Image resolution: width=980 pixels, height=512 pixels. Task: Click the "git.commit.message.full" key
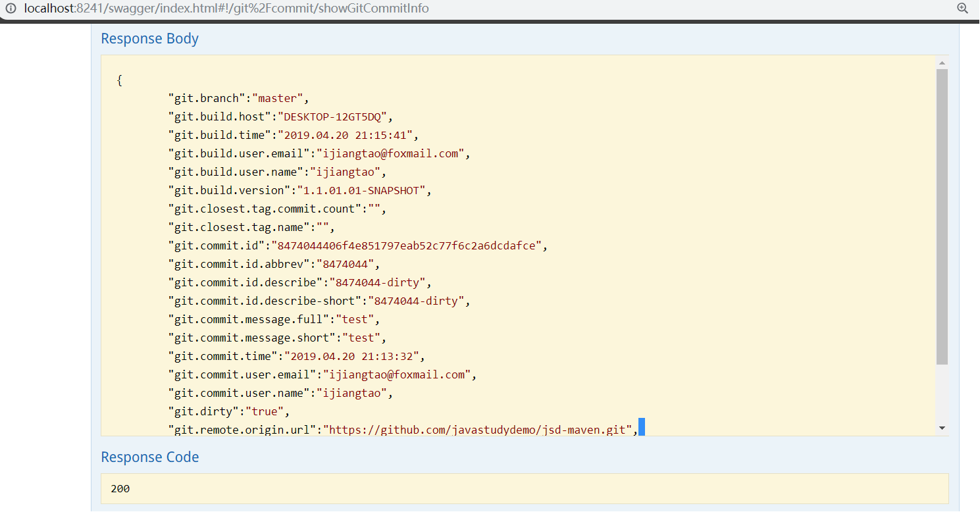tap(249, 319)
